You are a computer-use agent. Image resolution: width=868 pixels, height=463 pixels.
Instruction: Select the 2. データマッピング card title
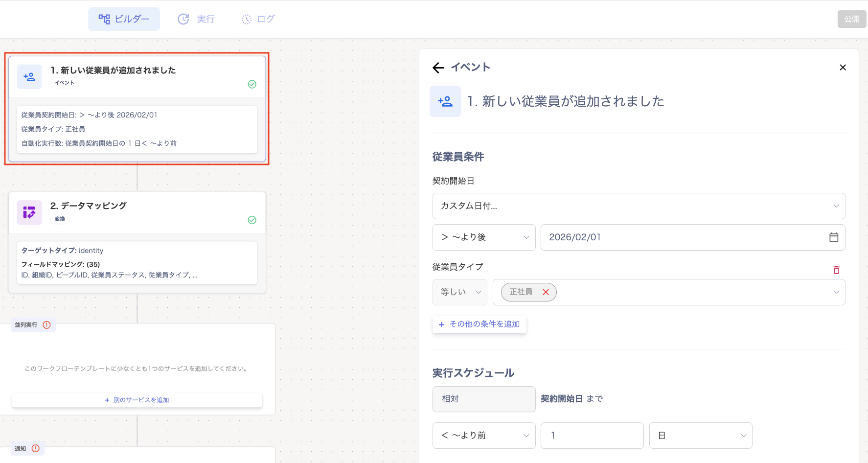click(89, 206)
